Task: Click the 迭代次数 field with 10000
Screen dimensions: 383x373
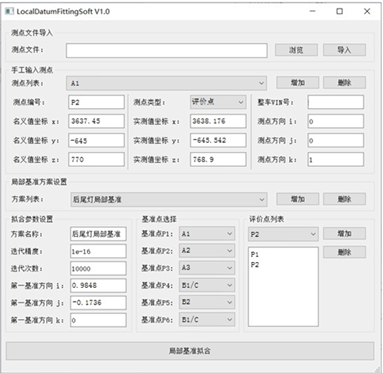Action: pos(98,268)
